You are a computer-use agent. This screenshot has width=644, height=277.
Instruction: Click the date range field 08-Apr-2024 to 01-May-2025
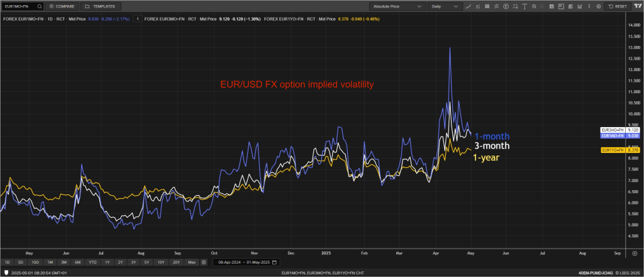tap(243, 262)
